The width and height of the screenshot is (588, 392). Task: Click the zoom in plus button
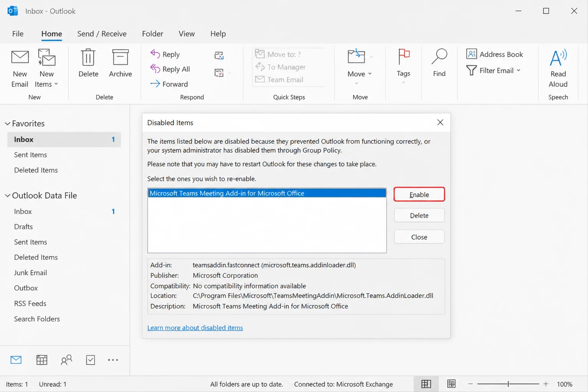tap(546, 384)
